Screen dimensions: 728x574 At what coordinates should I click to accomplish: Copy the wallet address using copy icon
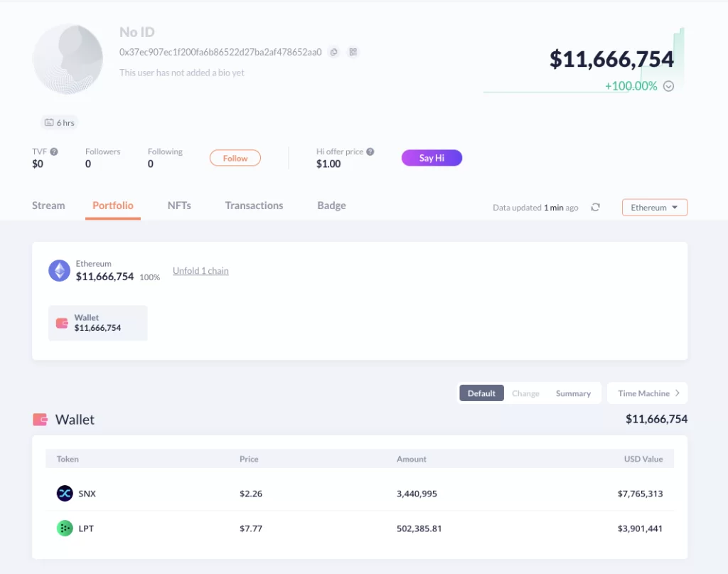point(333,52)
